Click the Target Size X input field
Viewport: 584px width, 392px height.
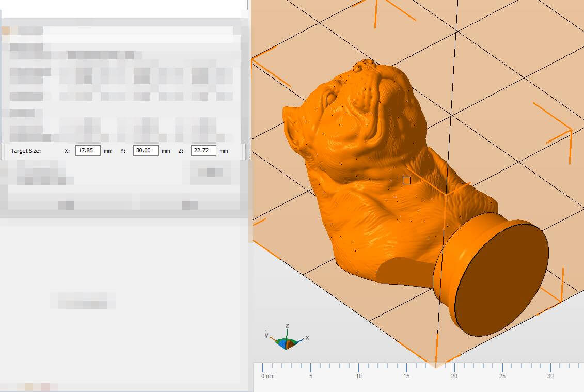pos(87,151)
